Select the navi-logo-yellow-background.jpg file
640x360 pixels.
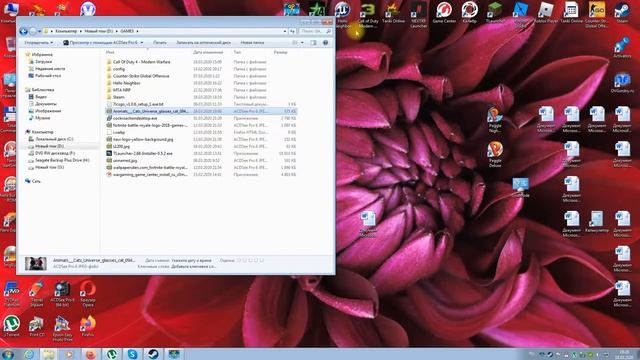[x=143, y=139]
